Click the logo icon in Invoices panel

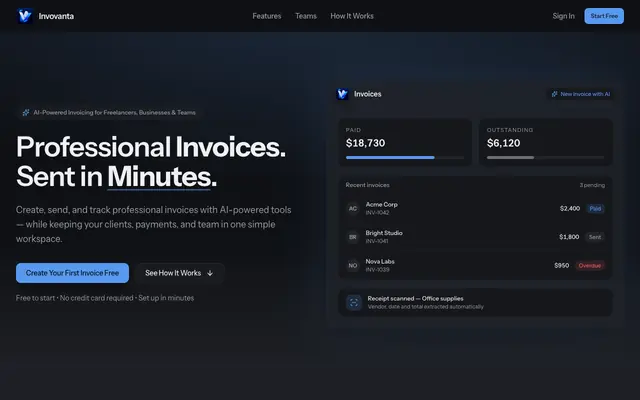(342, 94)
